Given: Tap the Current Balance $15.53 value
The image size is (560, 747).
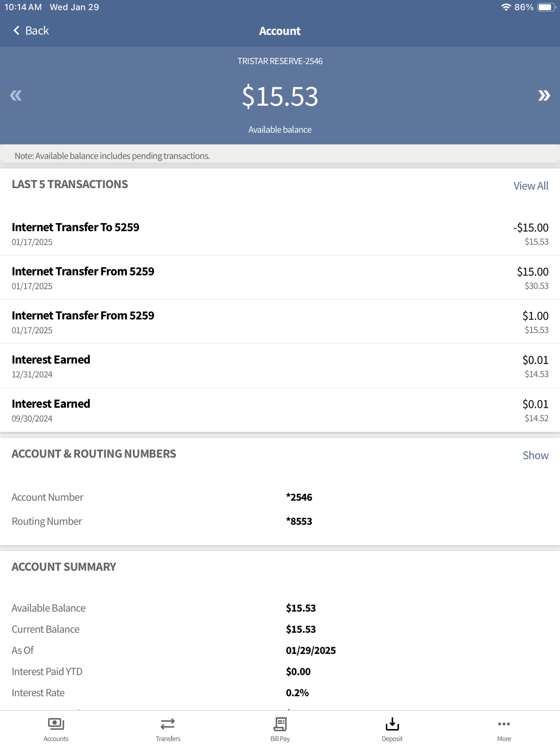Looking at the screenshot, I should point(301,629).
